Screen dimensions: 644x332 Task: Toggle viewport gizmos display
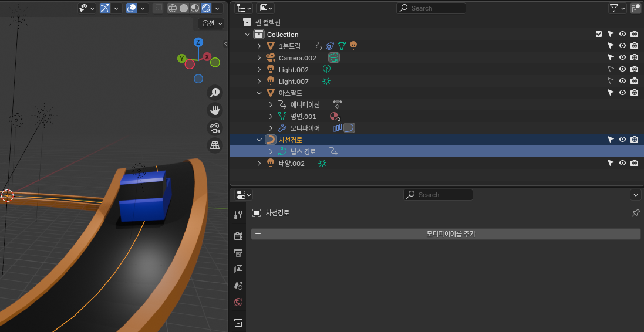click(105, 8)
